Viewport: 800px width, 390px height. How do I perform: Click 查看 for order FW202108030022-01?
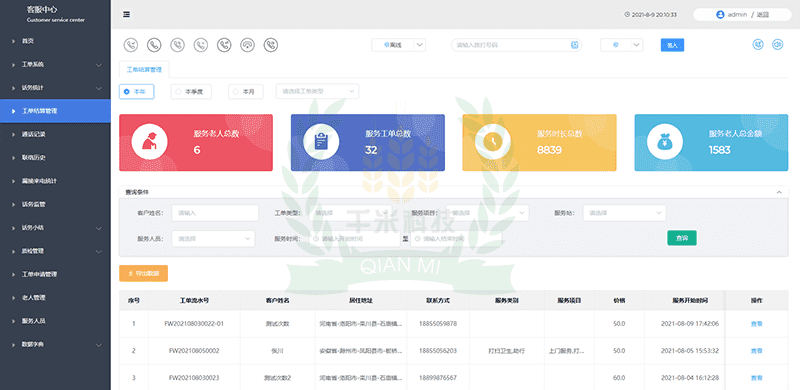pos(756,324)
